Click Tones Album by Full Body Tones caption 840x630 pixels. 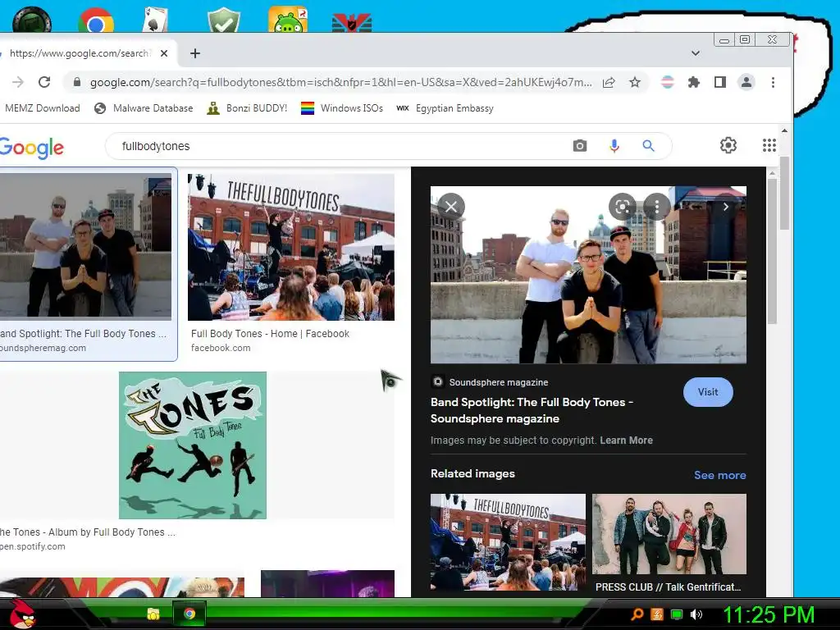click(87, 532)
